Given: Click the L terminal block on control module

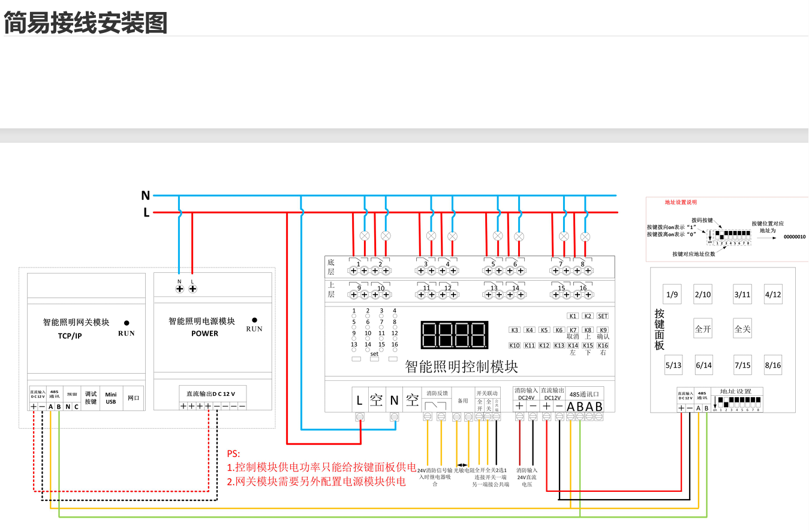Looking at the screenshot, I should point(359,399).
